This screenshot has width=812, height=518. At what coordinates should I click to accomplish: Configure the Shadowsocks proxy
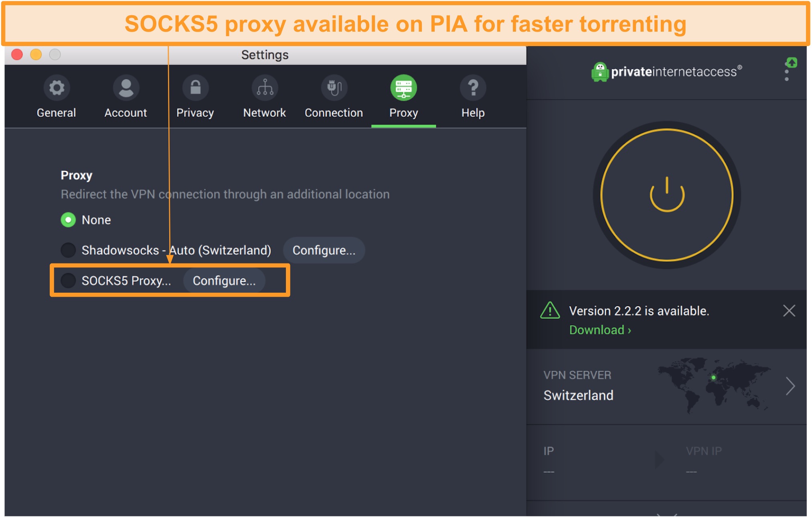tap(324, 250)
